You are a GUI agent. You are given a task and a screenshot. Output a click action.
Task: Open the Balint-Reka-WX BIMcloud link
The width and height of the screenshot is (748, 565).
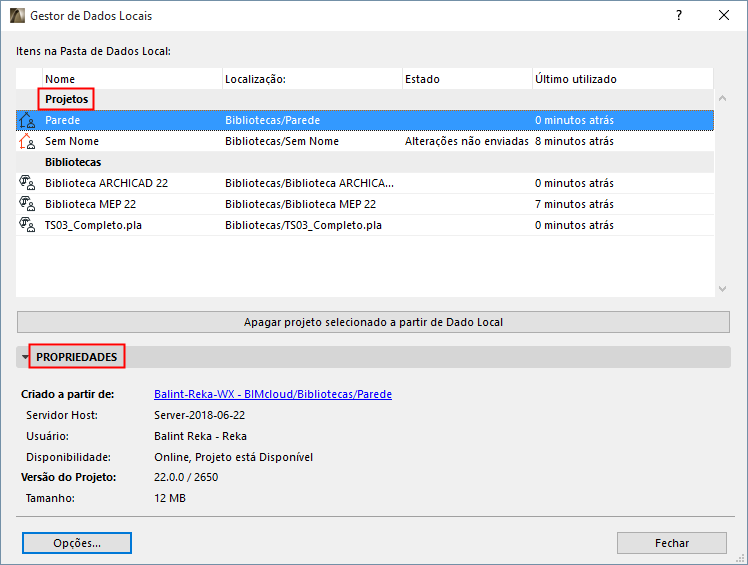click(273, 394)
